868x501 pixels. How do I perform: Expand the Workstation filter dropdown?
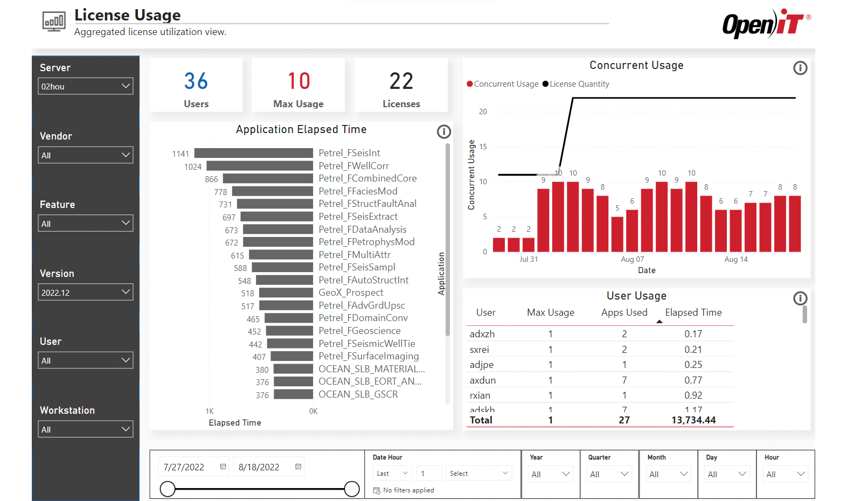(x=86, y=429)
